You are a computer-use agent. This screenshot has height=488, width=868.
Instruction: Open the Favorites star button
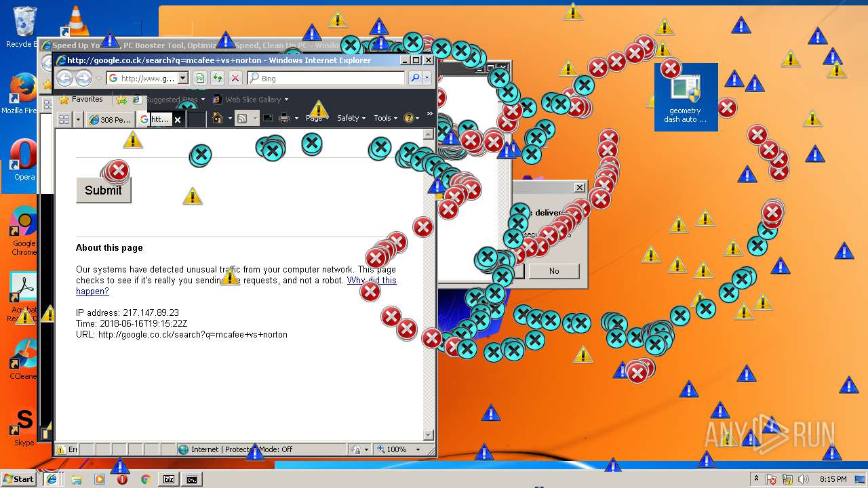(x=81, y=100)
